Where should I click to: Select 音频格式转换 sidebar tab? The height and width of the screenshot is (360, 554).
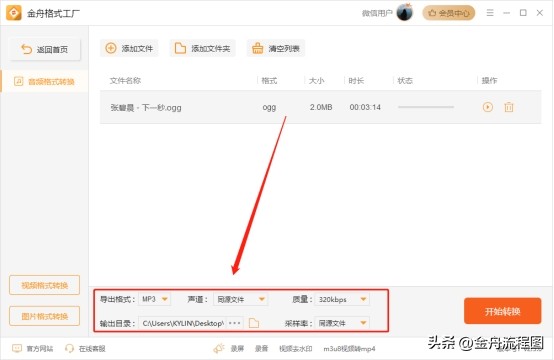click(45, 82)
